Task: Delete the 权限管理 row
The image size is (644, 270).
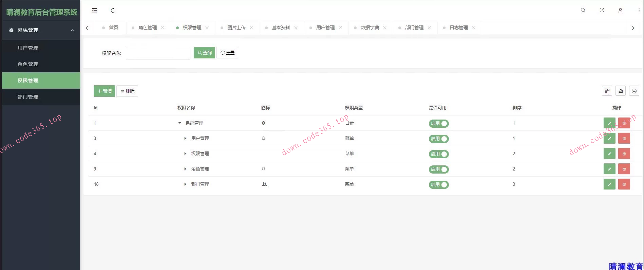Action: (624, 154)
